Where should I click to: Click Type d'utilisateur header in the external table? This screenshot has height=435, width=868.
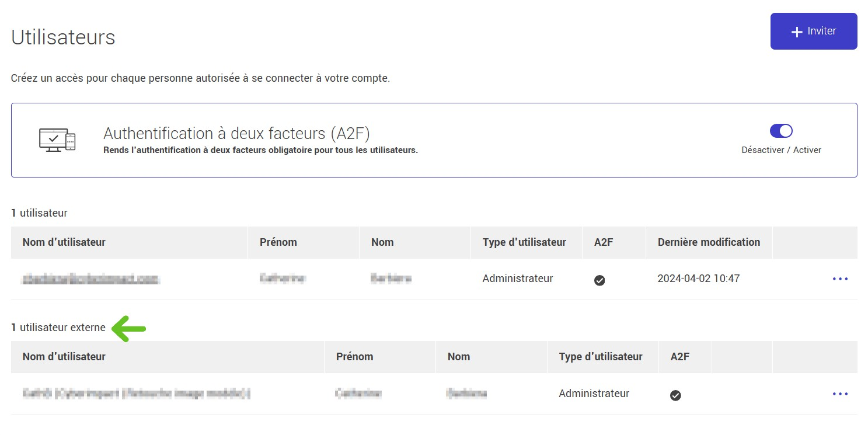[x=601, y=357]
